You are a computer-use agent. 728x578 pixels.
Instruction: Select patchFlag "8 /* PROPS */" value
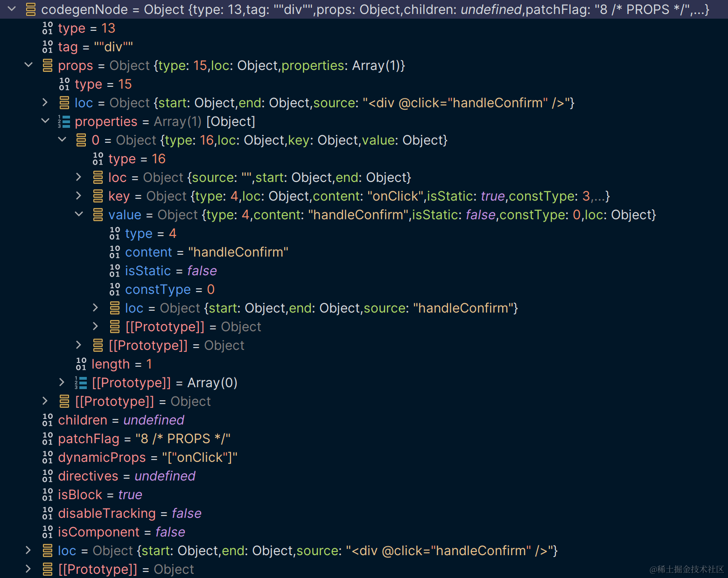coord(183,439)
